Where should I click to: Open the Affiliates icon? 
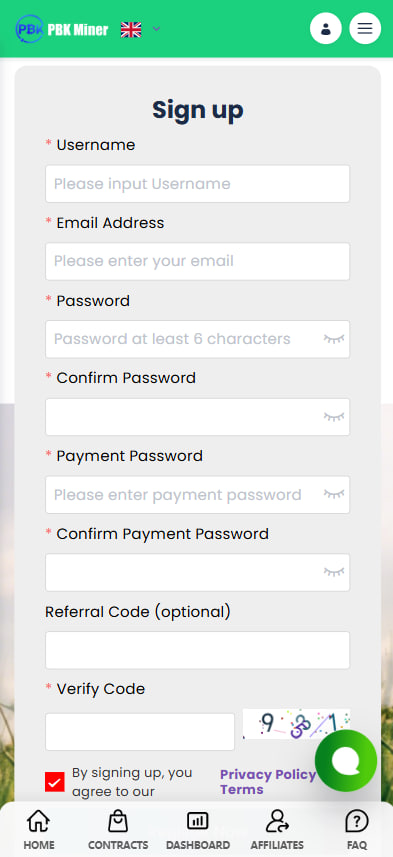(277, 821)
